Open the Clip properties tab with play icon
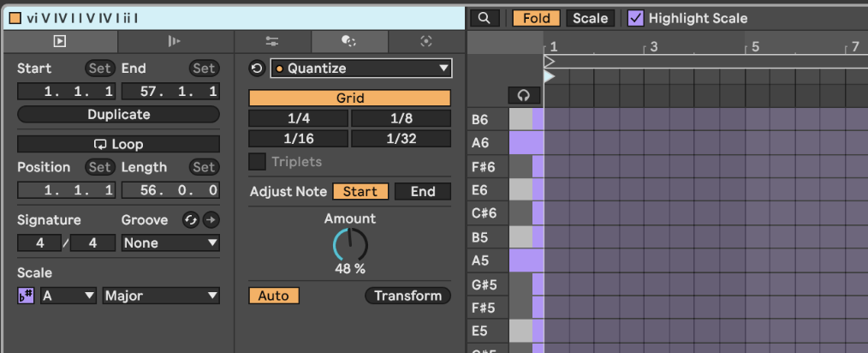 [x=59, y=40]
